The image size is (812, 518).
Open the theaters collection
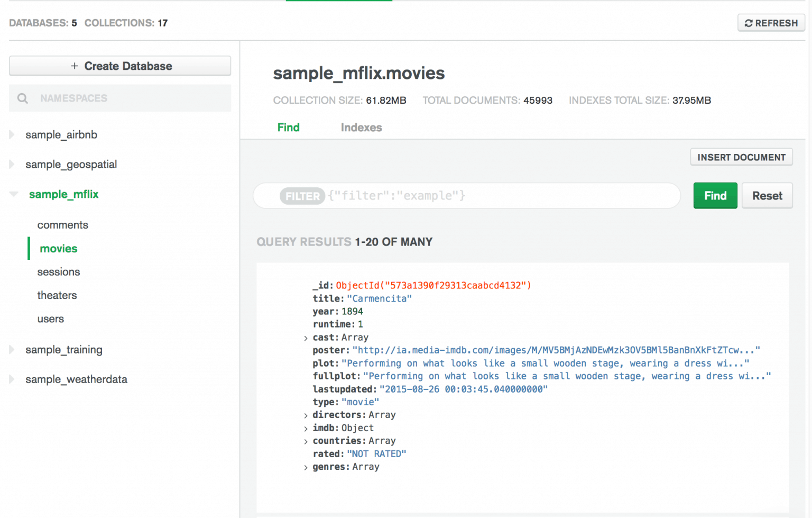(57, 295)
